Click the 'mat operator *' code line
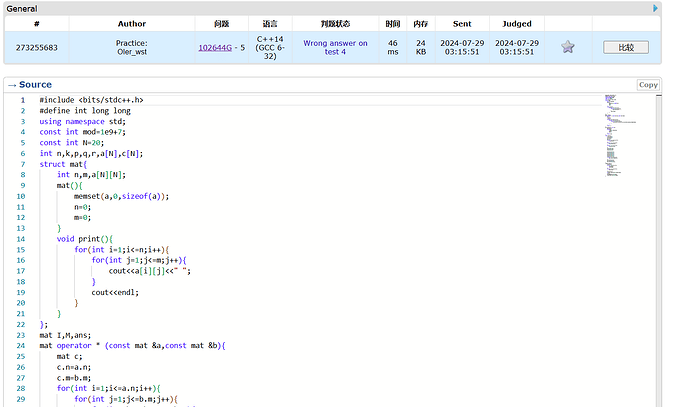690x407 pixels. 132,346
